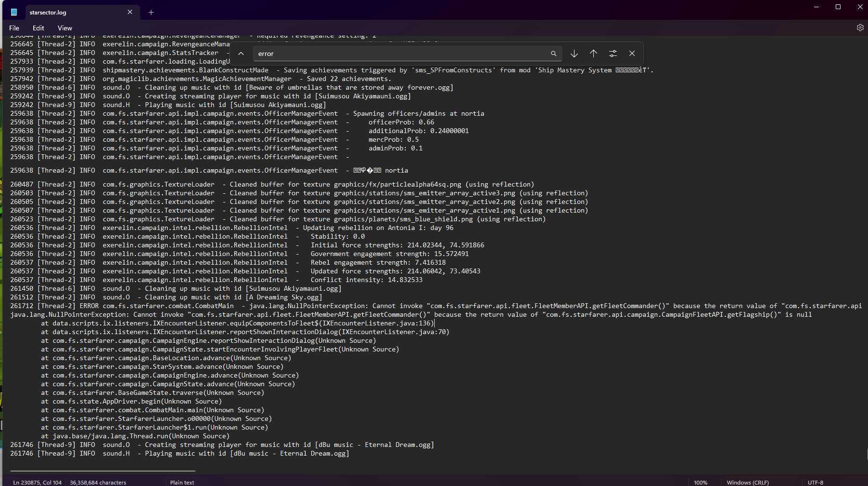Click the search magnifier icon

point(553,54)
